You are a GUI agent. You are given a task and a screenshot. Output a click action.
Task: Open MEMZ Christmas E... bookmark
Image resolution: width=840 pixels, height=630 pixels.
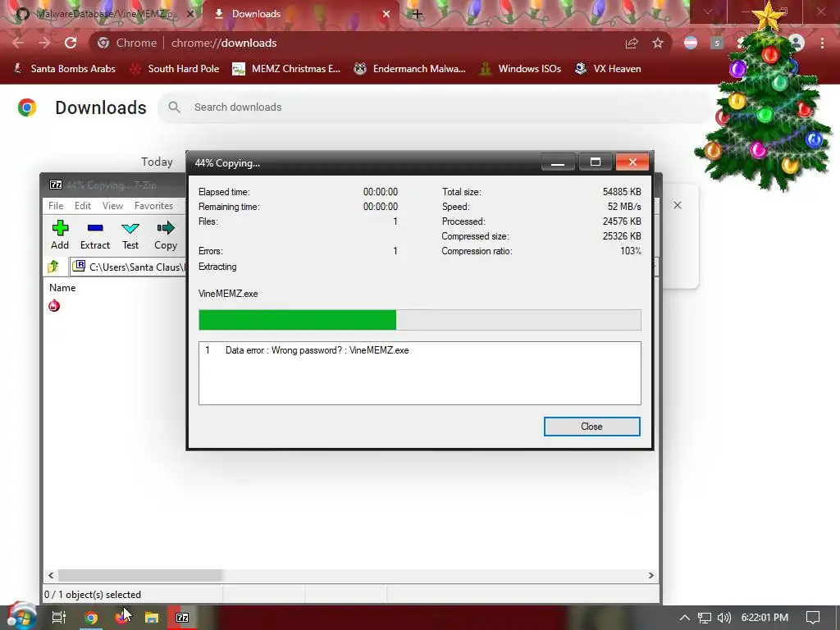click(x=286, y=69)
